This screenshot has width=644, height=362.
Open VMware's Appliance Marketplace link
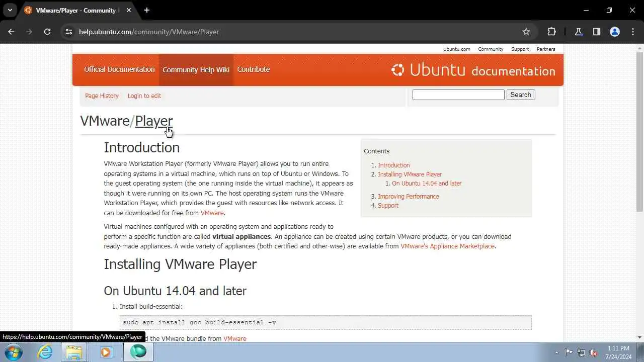pos(447,246)
